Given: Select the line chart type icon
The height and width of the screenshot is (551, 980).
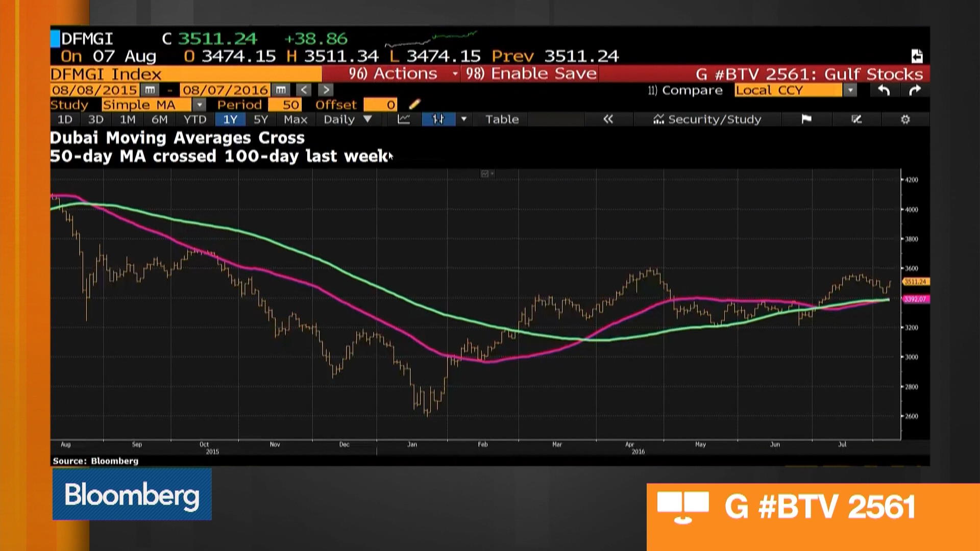Looking at the screenshot, I should [x=404, y=119].
